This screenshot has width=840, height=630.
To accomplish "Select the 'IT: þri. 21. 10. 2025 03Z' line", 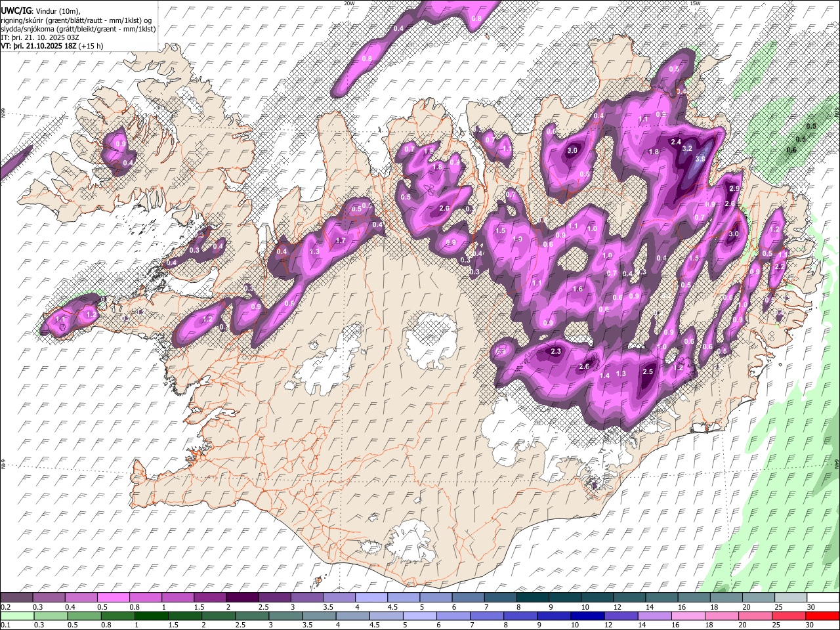I will pos(40,37).
